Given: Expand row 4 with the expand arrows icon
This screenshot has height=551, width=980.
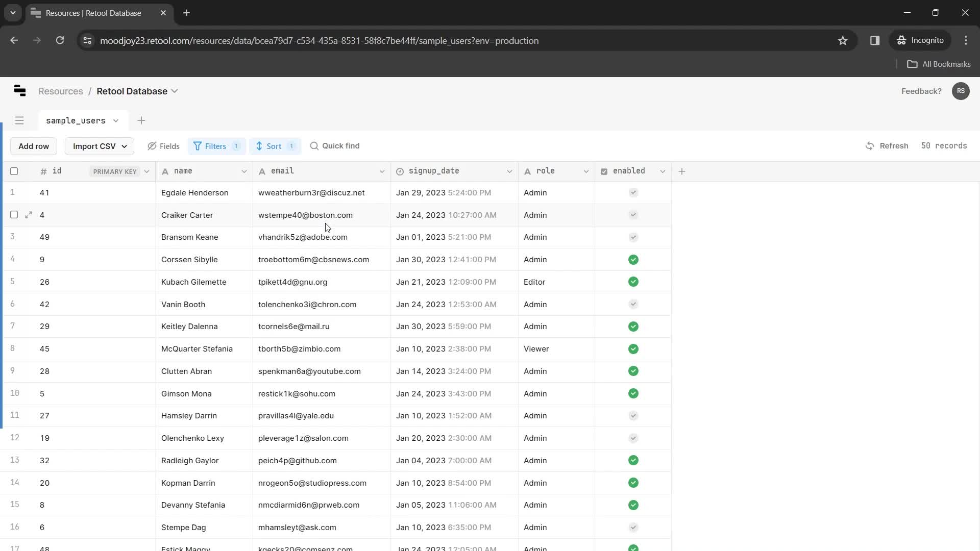Looking at the screenshot, I should pos(29,215).
